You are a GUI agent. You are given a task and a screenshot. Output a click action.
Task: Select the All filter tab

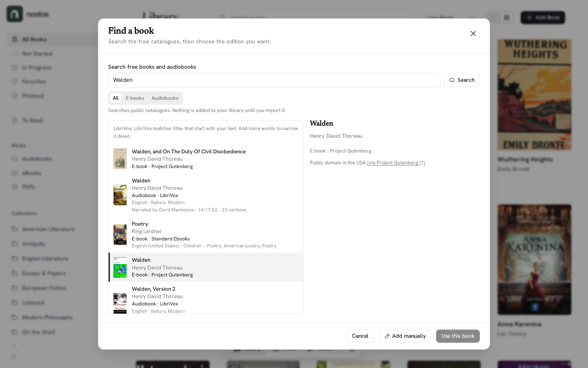click(x=115, y=98)
